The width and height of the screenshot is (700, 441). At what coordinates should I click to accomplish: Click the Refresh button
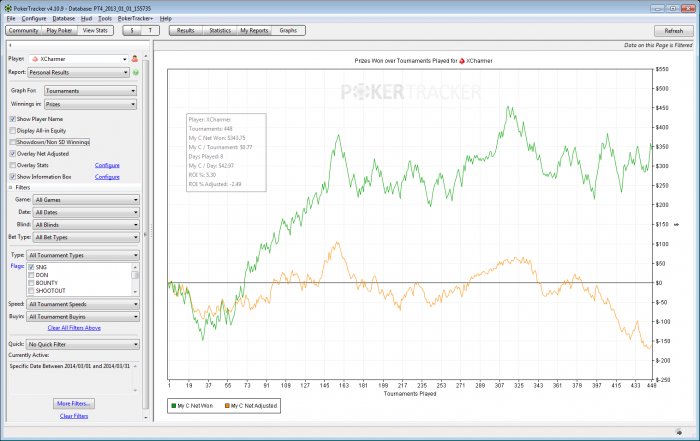click(674, 31)
